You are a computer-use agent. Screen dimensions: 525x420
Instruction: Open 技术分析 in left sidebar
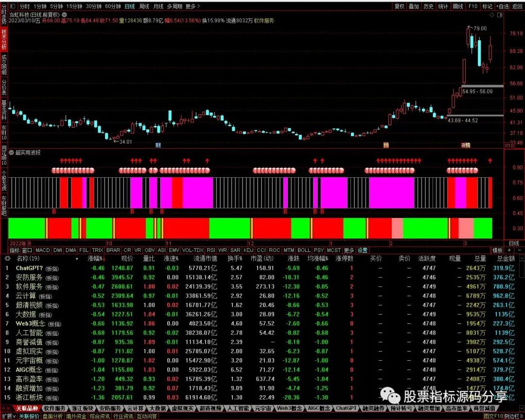[4, 39]
